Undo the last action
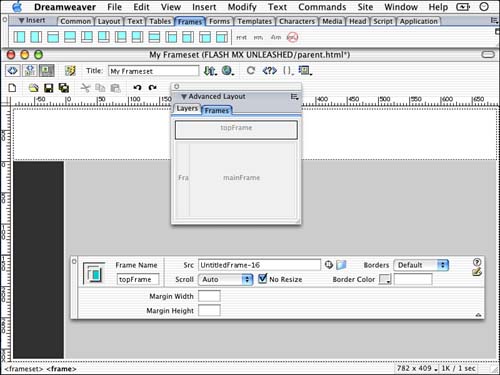 pyautogui.click(x=137, y=88)
